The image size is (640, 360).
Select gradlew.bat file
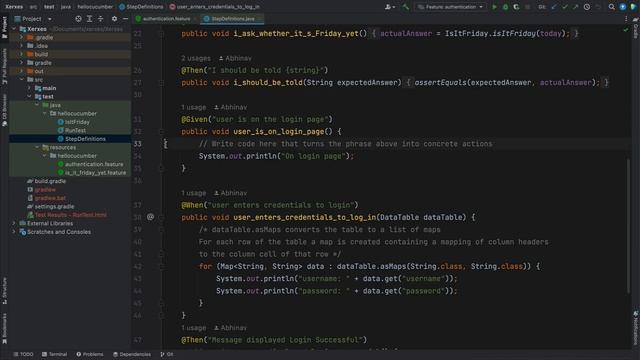46,198
